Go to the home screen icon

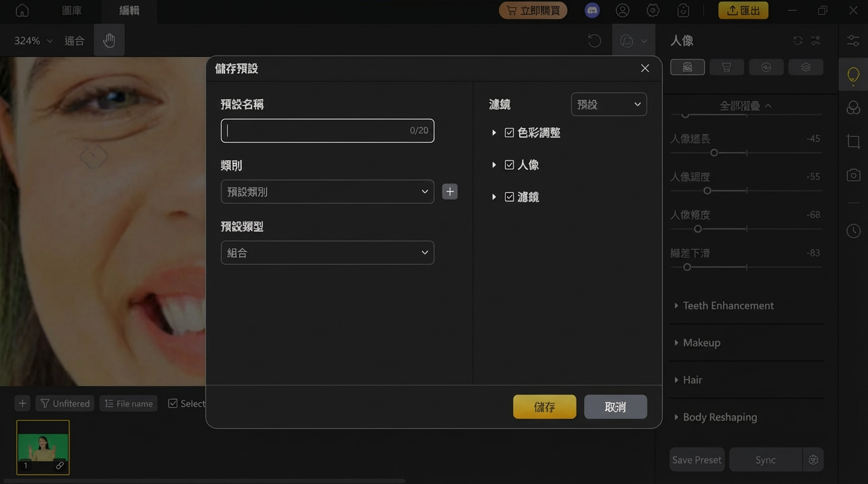22,11
